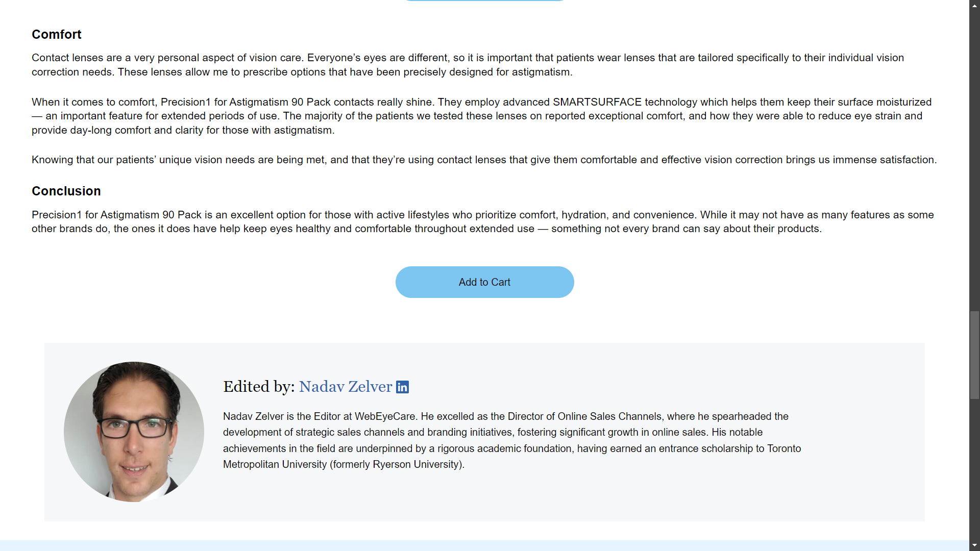Click the word SMARTSURFACE in the text
Image resolution: width=980 pixels, height=551 pixels.
tap(597, 102)
